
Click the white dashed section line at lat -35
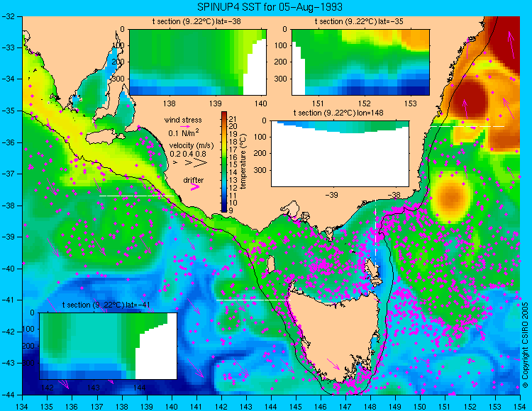click(467, 126)
